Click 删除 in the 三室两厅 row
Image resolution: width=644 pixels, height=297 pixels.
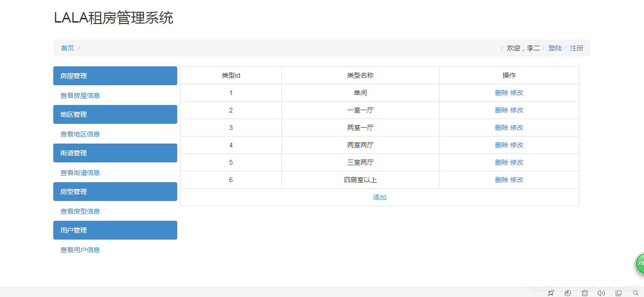coord(502,162)
